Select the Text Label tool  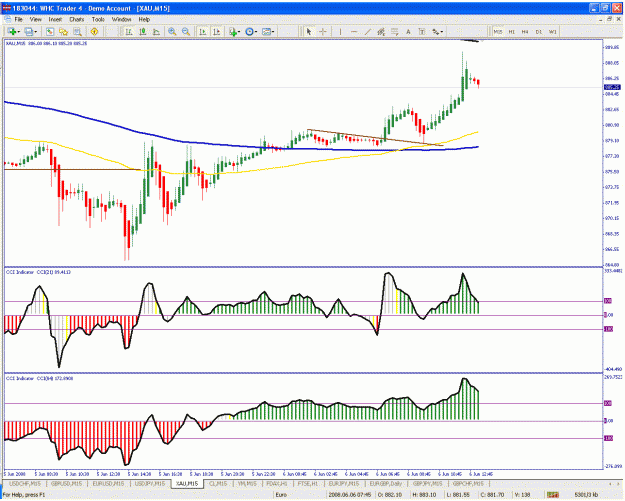click(x=422, y=31)
